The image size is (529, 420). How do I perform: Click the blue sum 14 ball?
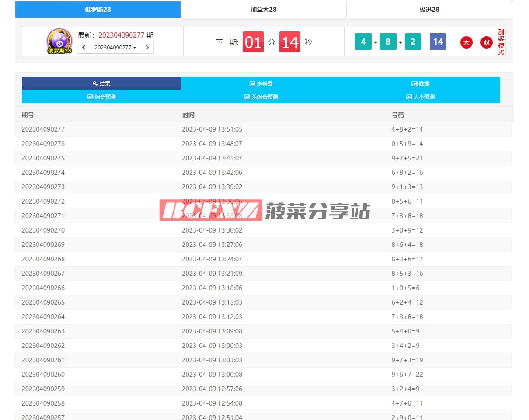point(438,42)
